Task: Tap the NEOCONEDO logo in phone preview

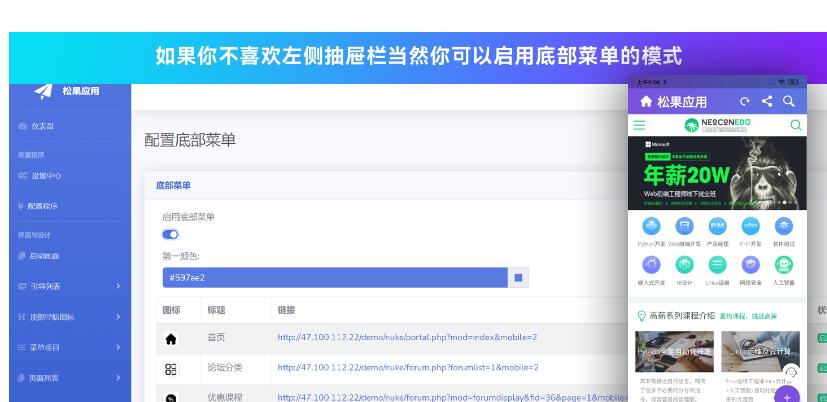Action: [x=717, y=125]
